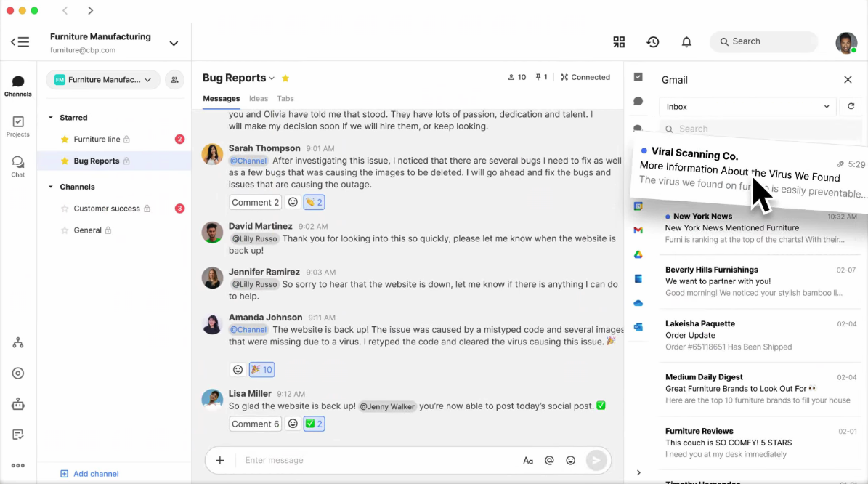The height and width of the screenshot is (484, 868).
Task: Open the chat bubble icon in the right app rail
Action: tap(638, 101)
